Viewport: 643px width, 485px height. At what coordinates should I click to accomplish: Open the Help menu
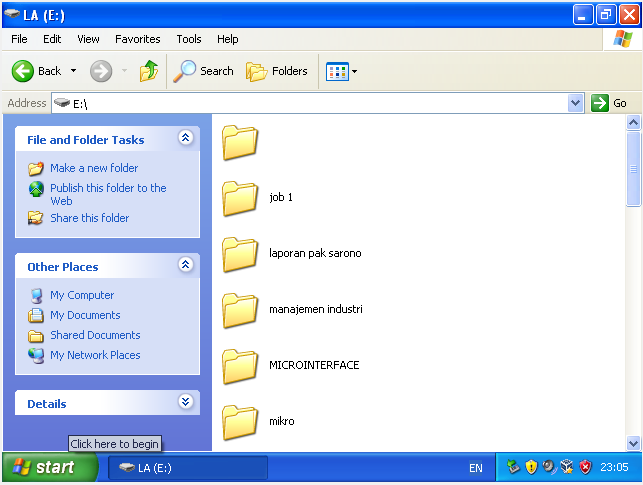228,39
